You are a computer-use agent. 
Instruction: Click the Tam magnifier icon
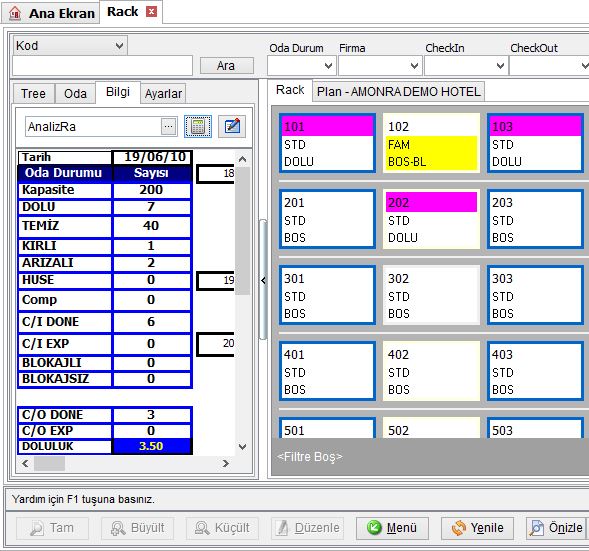pos(37,528)
